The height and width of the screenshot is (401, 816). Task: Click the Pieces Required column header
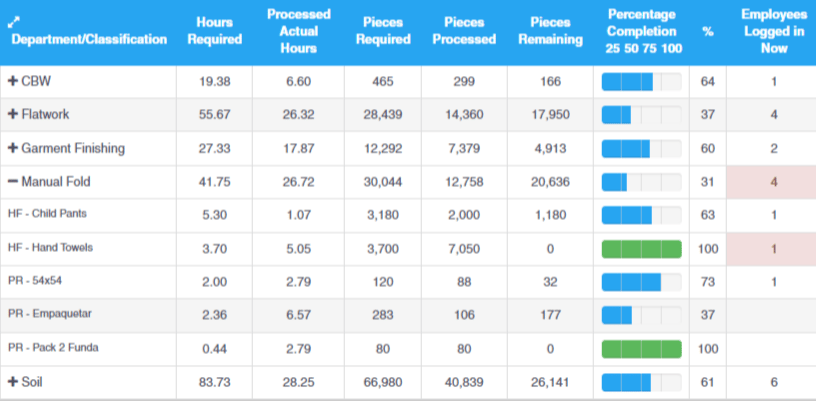pyautogui.click(x=383, y=31)
